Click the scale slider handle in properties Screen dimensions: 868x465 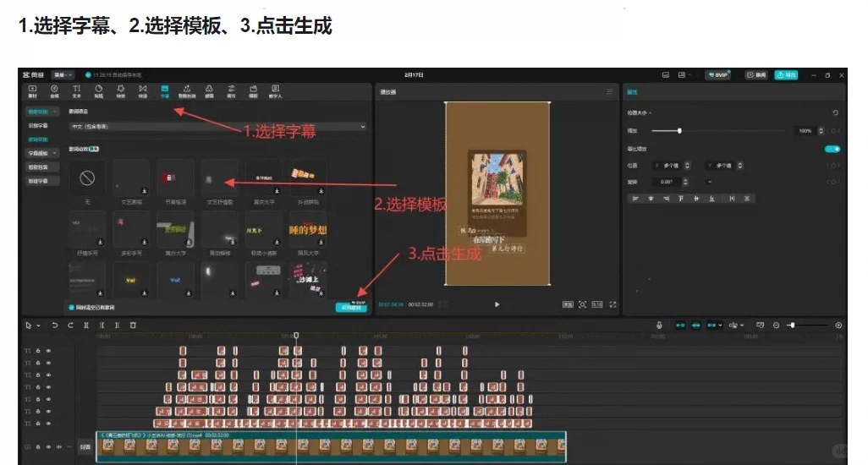pyautogui.click(x=679, y=130)
